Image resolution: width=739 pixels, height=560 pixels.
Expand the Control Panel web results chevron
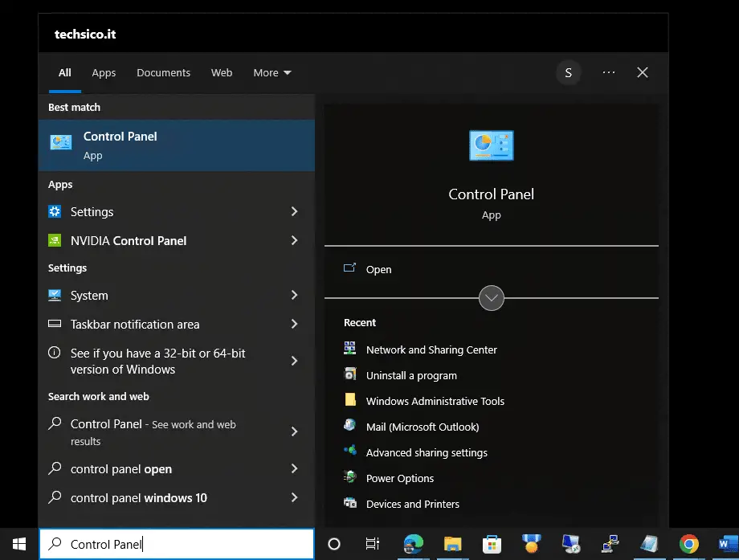coord(294,431)
